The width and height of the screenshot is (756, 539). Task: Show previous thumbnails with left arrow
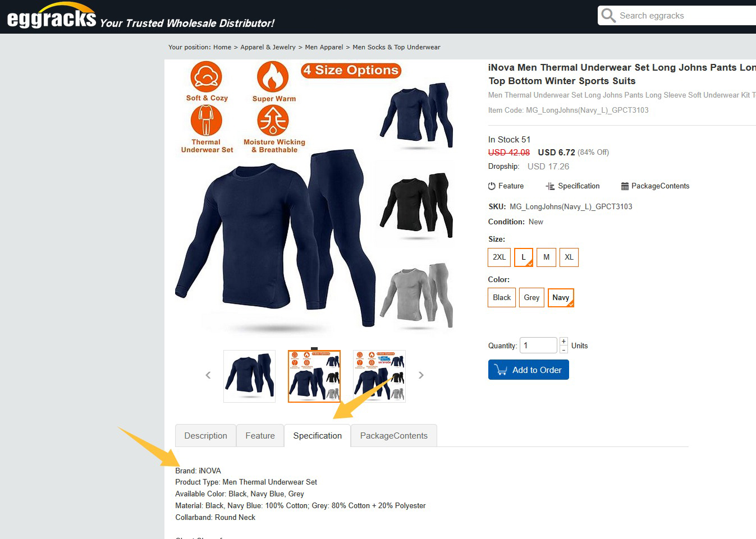click(208, 375)
